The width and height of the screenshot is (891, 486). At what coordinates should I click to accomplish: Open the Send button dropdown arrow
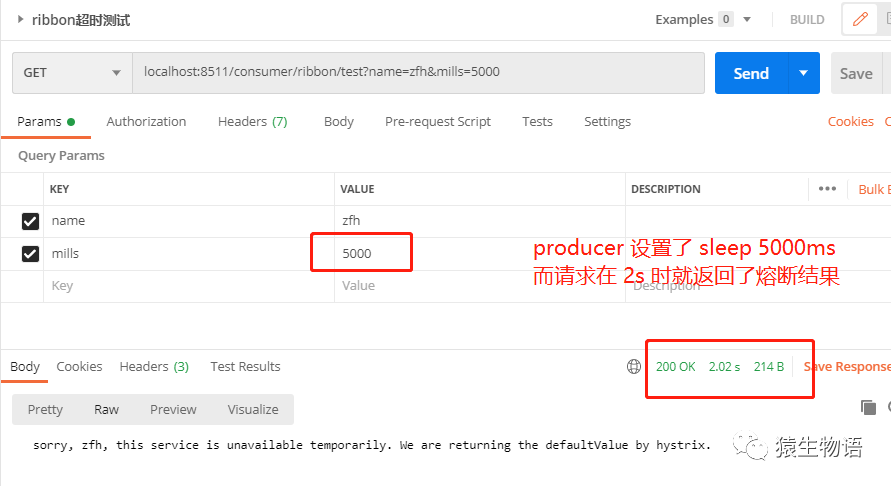803,73
